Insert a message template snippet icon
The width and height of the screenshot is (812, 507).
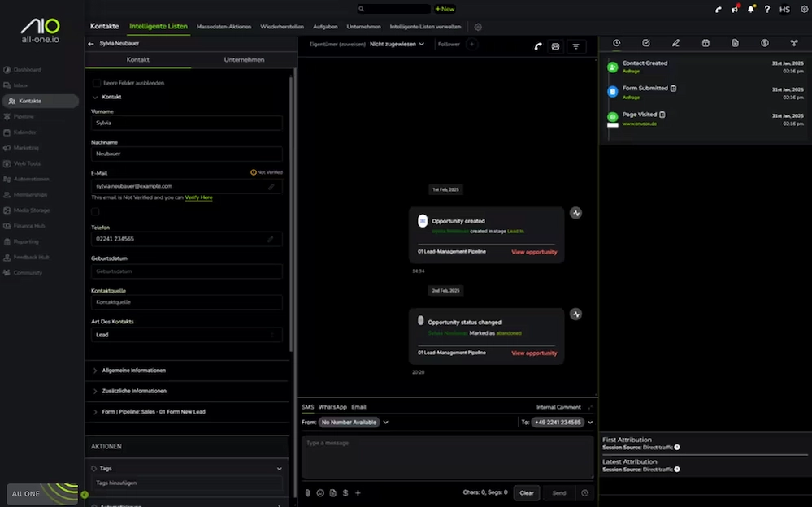332,493
